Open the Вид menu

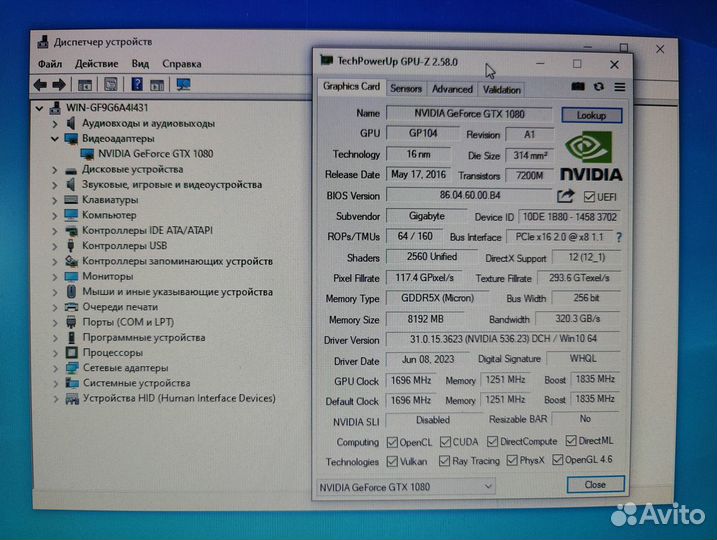(x=140, y=64)
